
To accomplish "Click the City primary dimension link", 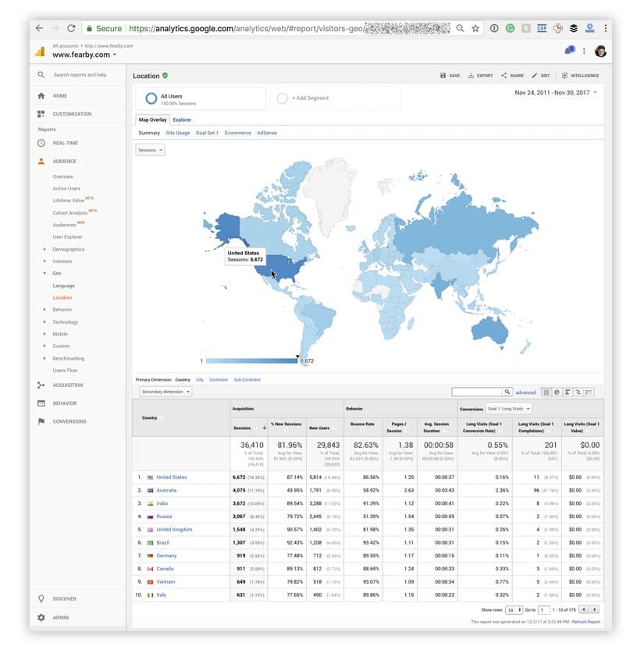I will 200,380.
